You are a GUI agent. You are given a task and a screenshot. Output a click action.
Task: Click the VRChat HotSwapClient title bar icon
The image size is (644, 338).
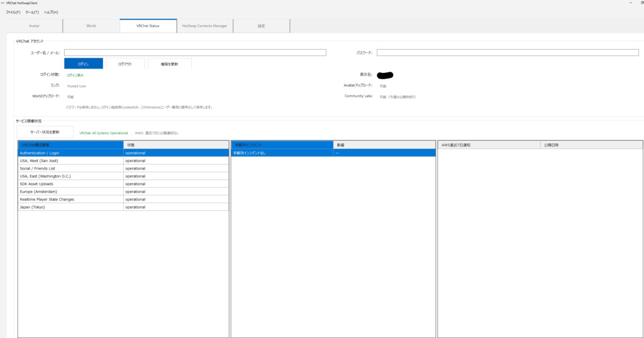[x=3, y=3]
